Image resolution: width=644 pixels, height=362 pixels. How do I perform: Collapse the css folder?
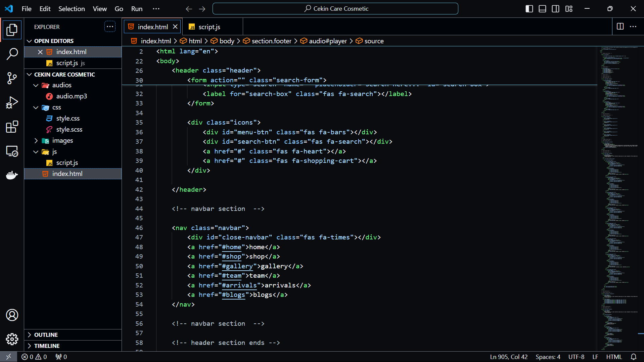coord(73,107)
